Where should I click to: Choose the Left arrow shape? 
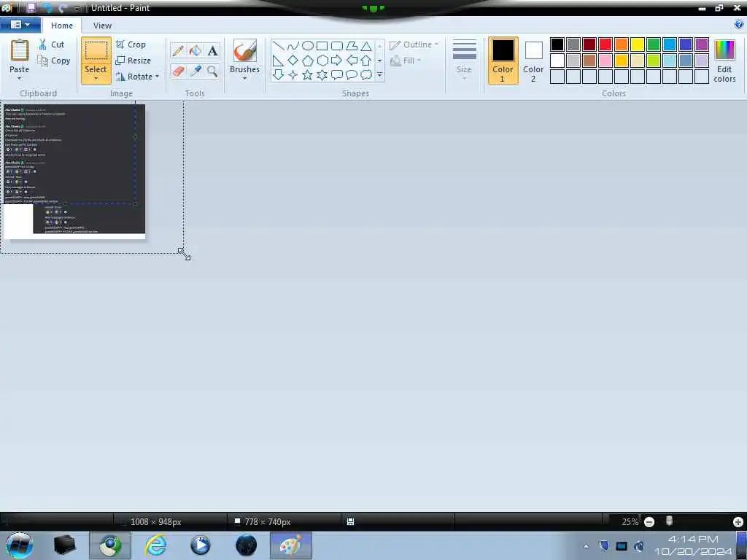coord(352,61)
